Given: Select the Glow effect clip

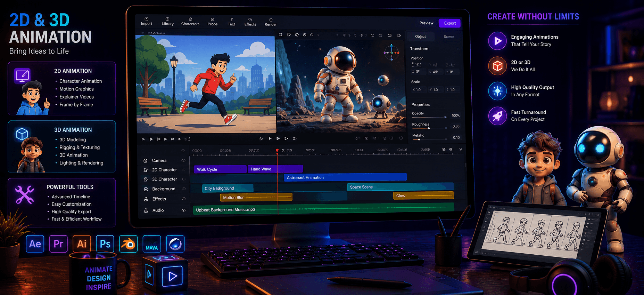Looking at the screenshot, I should pyautogui.click(x=423, y=196).
